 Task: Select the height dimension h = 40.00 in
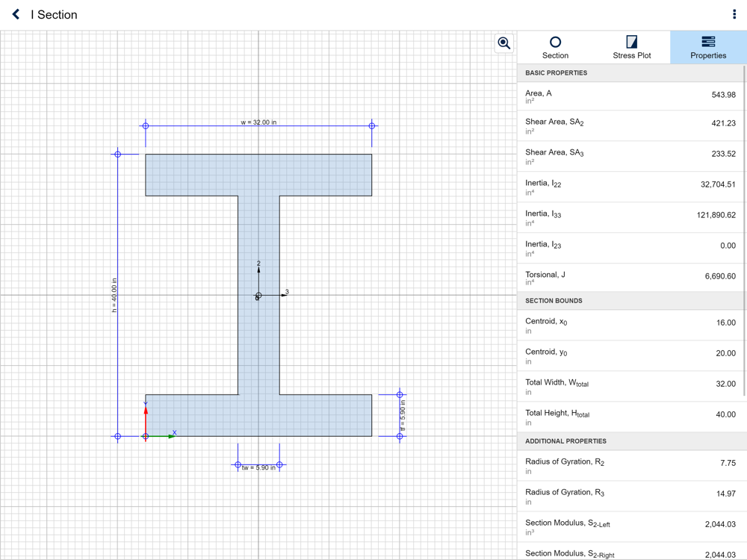pos(114,295)
